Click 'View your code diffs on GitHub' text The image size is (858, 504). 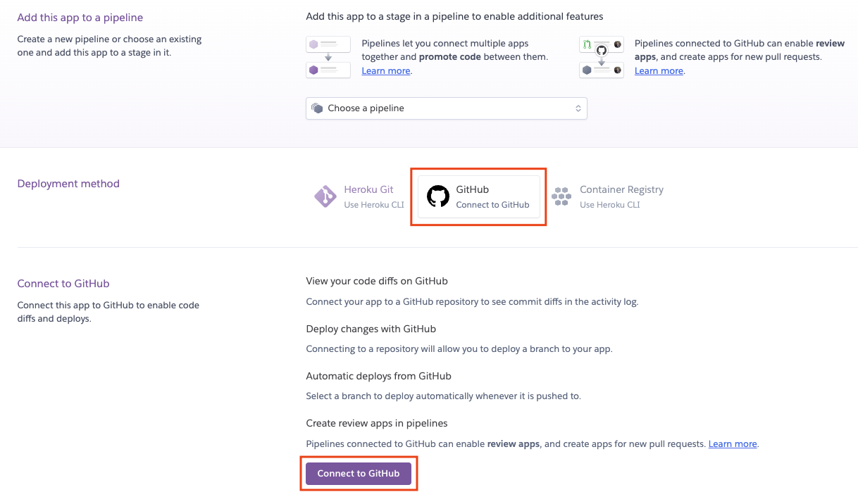click(x=377, y=281)
